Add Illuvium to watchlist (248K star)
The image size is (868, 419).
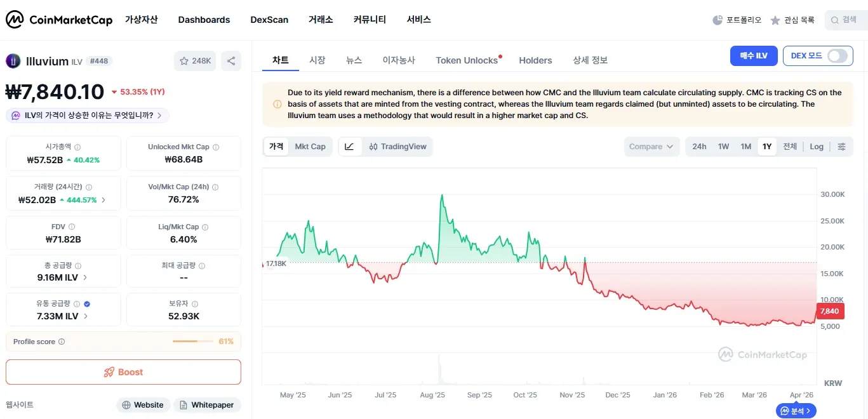point(195,61)
